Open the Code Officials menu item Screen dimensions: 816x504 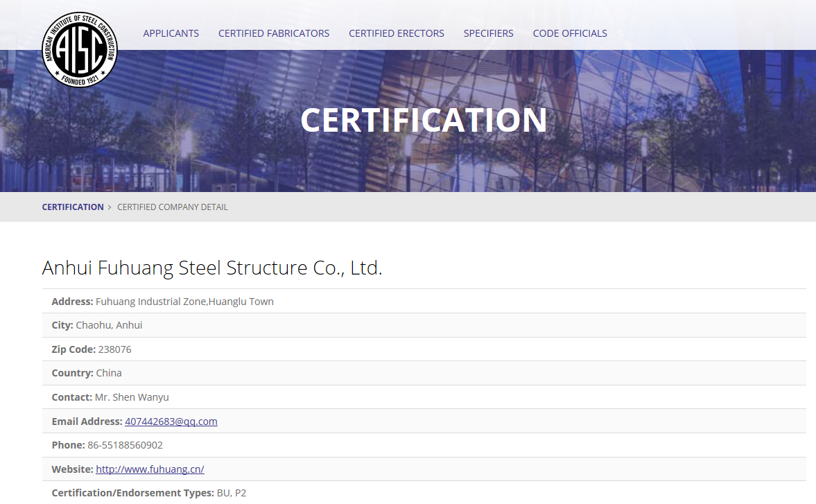tap(570, 33)
